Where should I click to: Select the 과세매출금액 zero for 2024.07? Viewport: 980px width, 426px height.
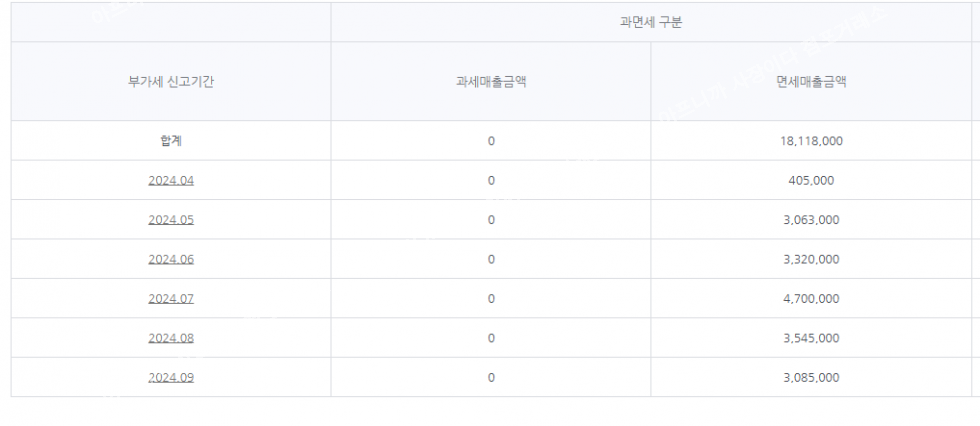(x=491, y=299)
